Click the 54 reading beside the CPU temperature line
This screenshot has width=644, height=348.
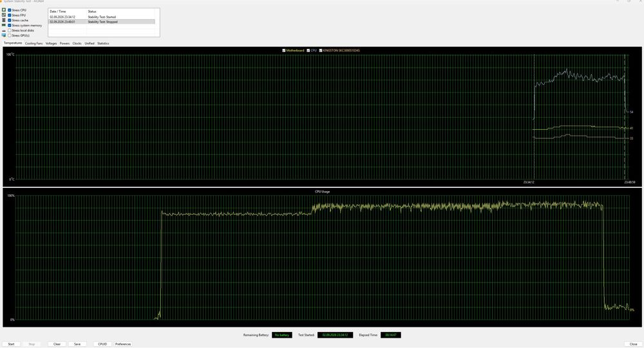631,112
